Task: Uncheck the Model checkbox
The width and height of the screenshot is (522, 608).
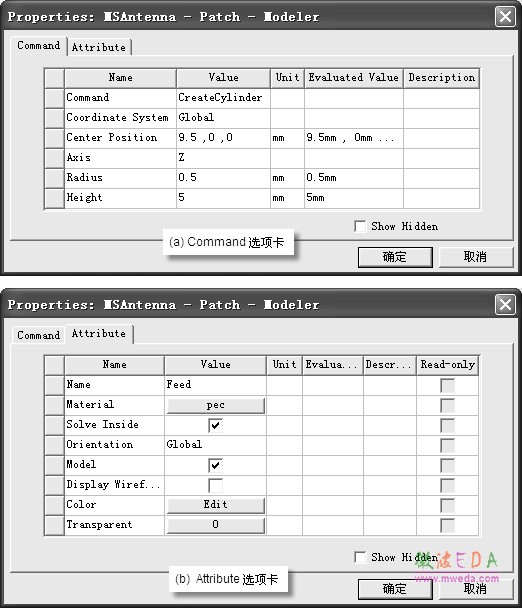Action: [x=215, y=465]
